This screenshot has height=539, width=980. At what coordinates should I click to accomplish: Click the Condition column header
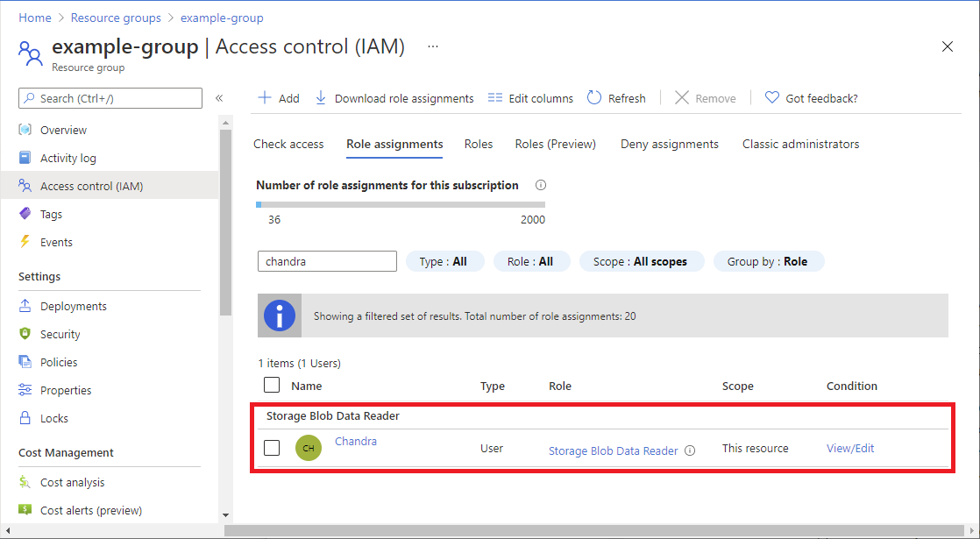pyautogui.click(x=852, y=386)
